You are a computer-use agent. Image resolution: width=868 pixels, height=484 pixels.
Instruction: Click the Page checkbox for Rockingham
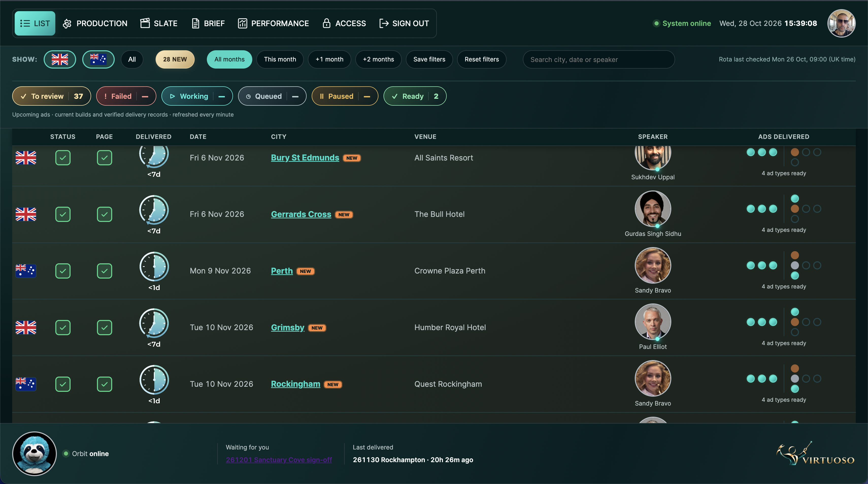tap(105, 384)
